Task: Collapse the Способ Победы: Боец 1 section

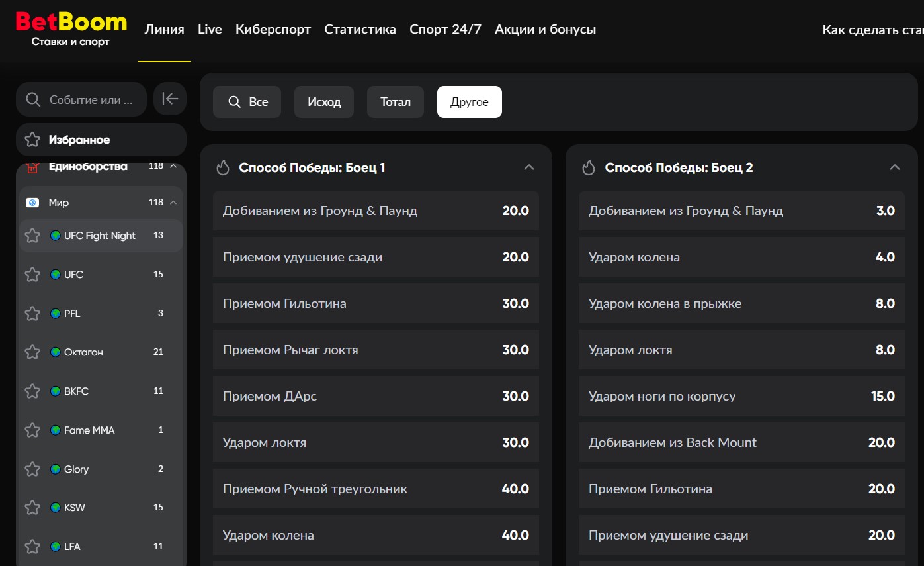Action: coord(529,167)
